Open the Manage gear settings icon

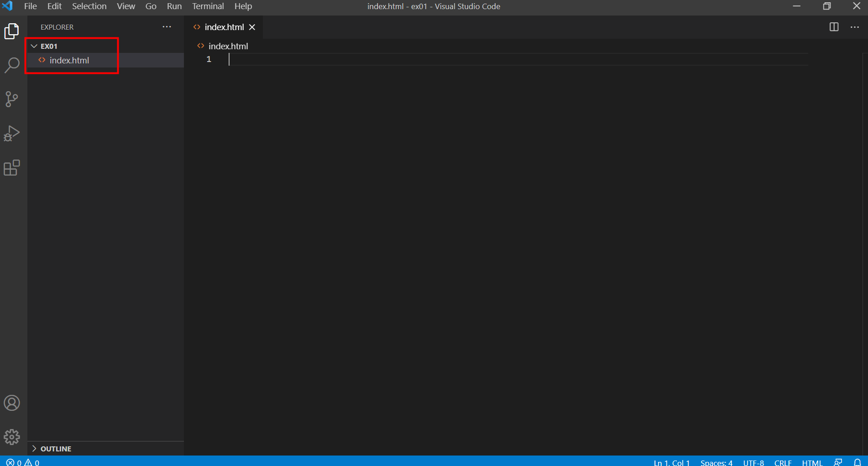[x=12, y=437]
